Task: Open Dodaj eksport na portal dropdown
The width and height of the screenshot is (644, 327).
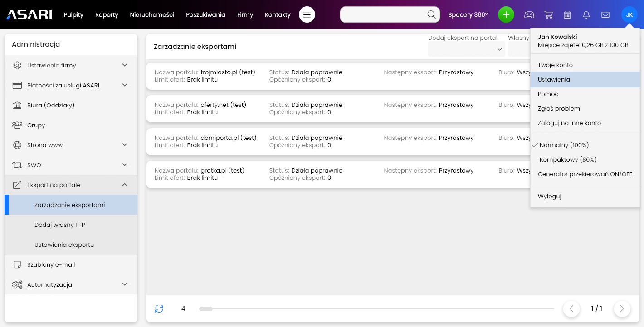Action: point(466,48)
